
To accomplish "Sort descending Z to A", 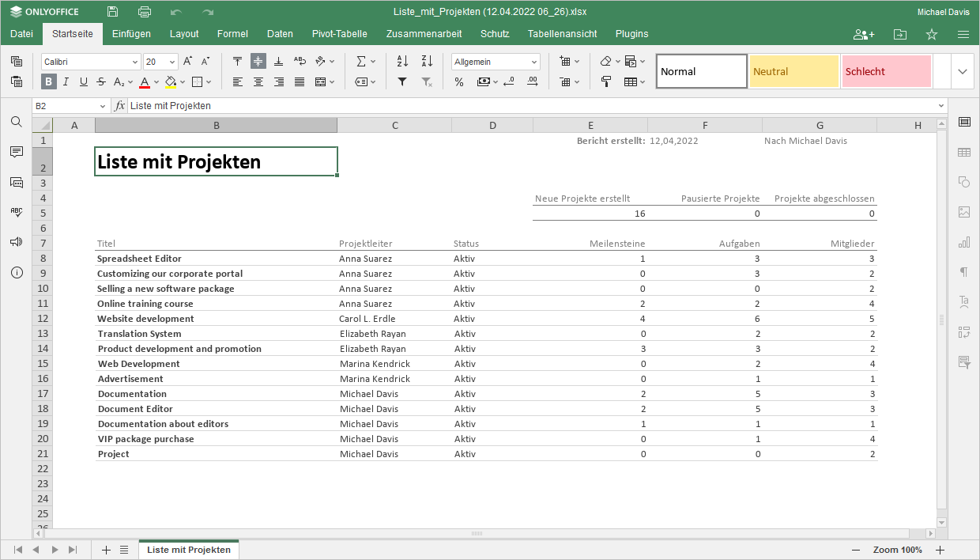I will (x=428, y=62).
